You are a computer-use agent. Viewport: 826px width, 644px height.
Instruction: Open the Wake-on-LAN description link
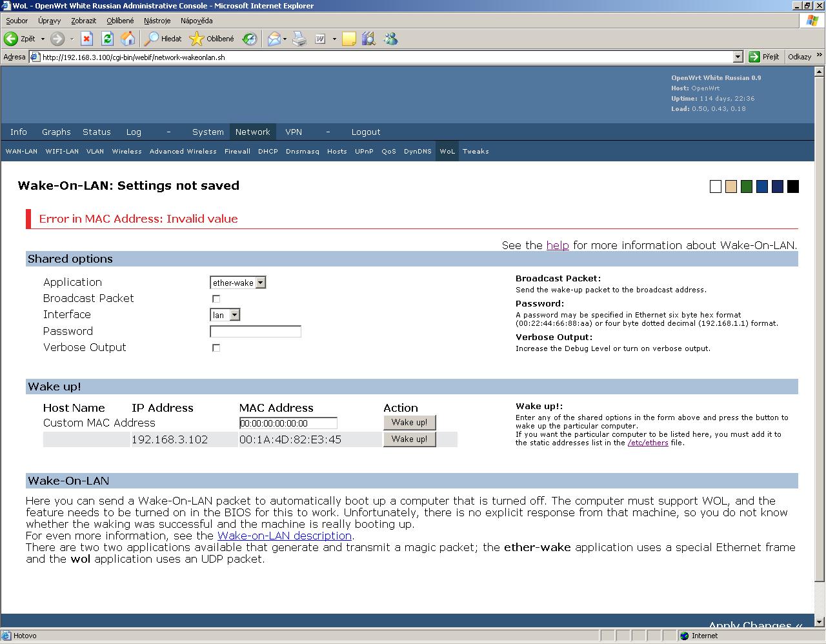point(285,536)
